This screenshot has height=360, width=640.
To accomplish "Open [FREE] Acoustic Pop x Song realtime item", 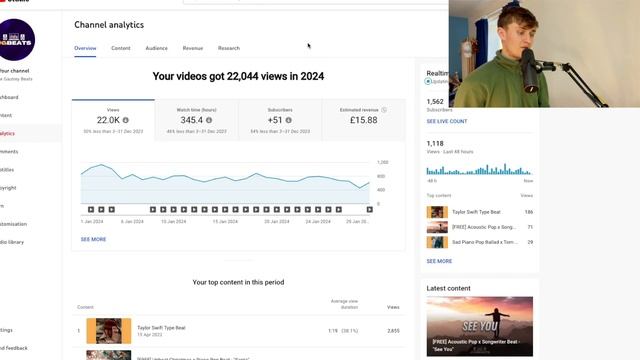I will pos(484,227).
